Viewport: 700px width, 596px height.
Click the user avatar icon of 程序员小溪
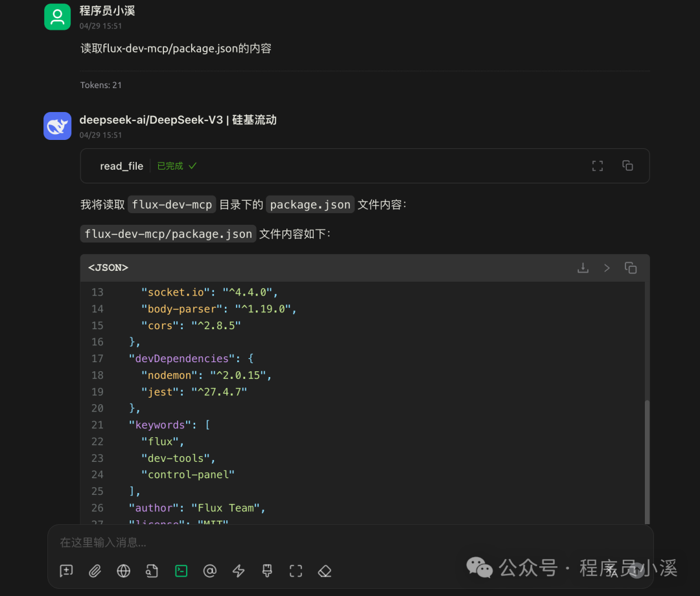[57, 16]
